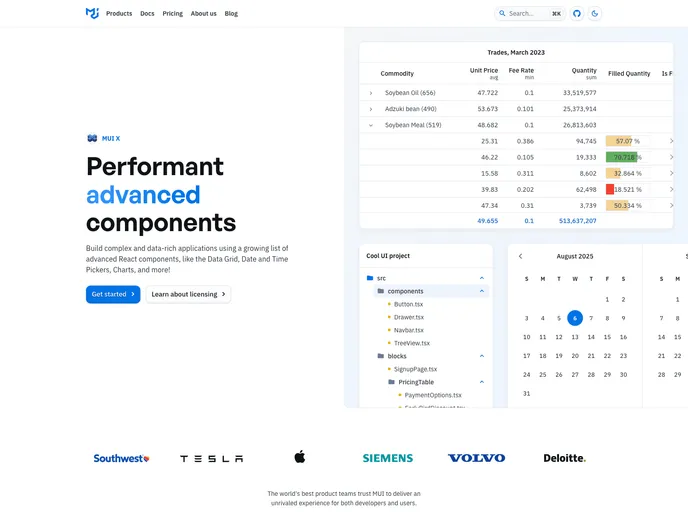The width and height of the screenshot is (688, 512).
Task: Click the August 2025 month label
Action: (575, 256)
